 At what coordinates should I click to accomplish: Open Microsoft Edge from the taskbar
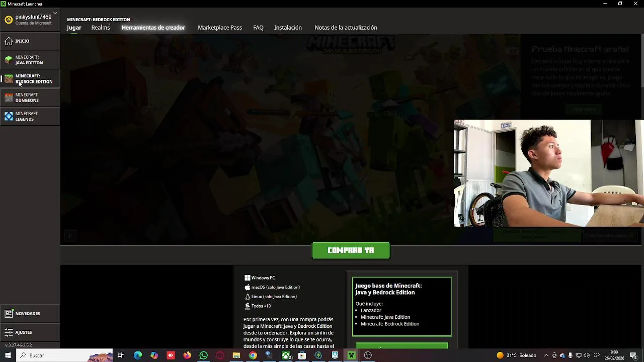click(138, 355)
